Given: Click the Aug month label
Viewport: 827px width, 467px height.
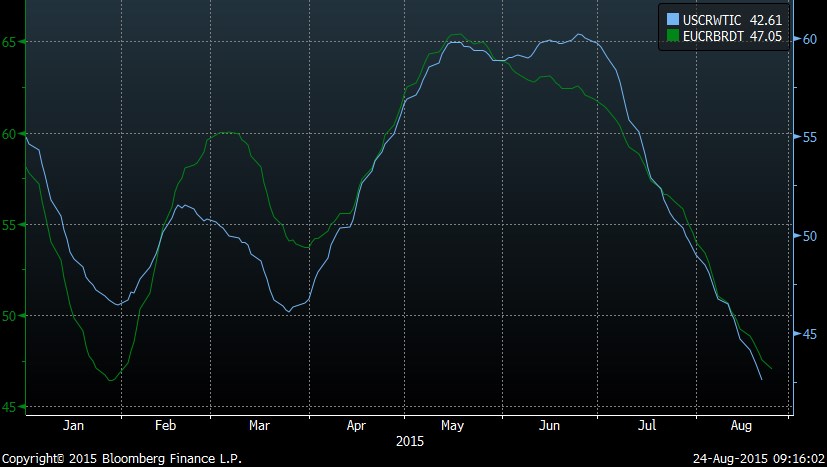Looking at the screenshot, I should pyautogui.click(x=743, y=426).
